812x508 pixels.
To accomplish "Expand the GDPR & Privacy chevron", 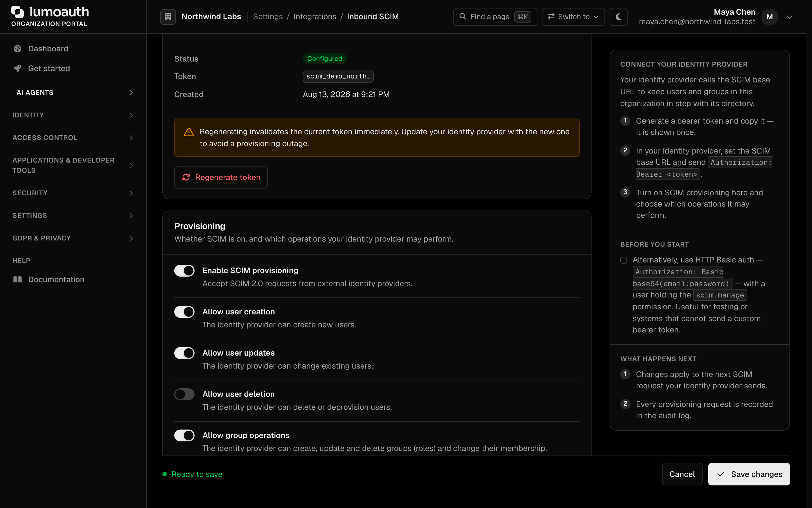I will click(x=131, y=238).
